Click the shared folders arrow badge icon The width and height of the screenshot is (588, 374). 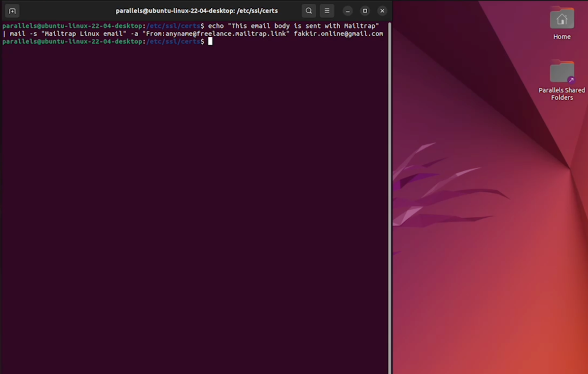(570, 79)
